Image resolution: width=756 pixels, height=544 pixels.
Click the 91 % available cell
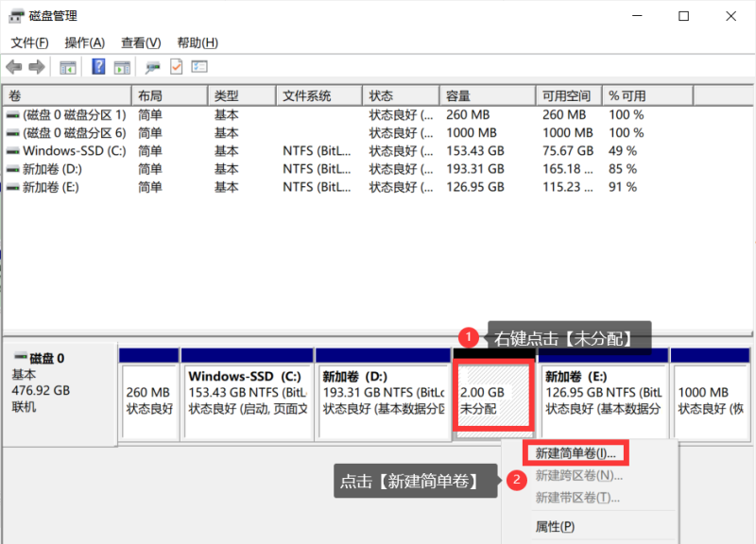tap(623, 187)
